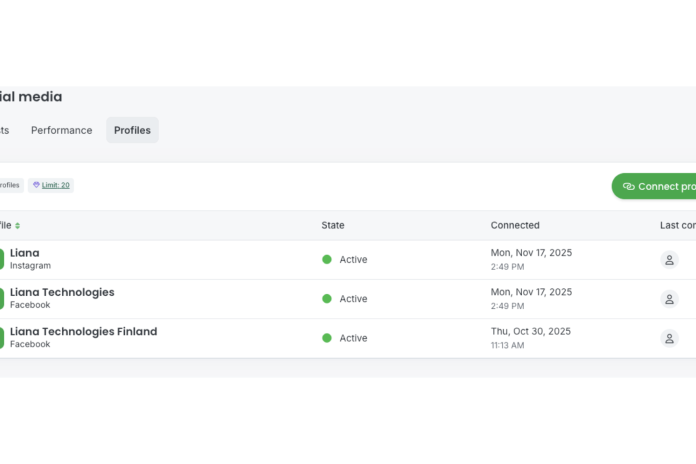Click the Liana Technologies profile name
Image resolution: width=696 pixels, height=464 pixels.
62,292
